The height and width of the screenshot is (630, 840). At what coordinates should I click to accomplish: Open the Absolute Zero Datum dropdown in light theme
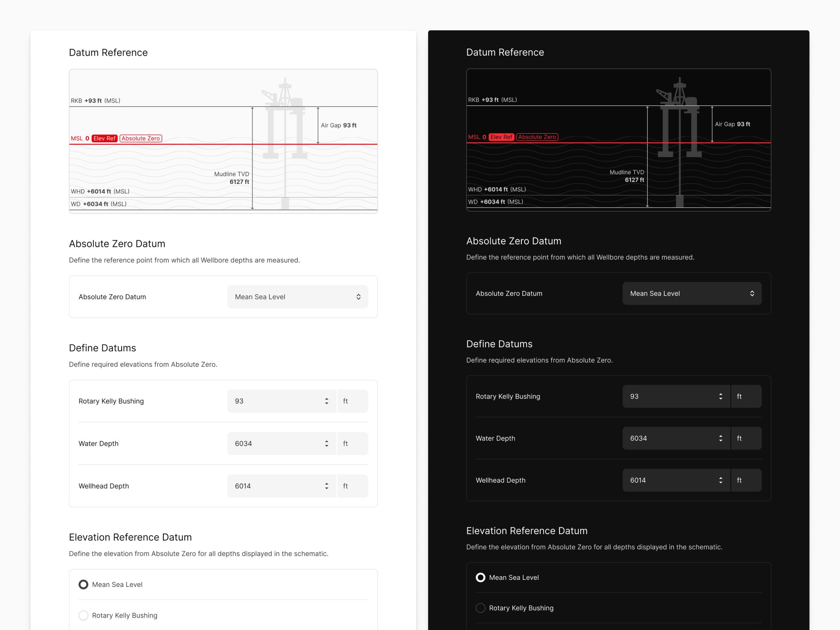point(297,296)
